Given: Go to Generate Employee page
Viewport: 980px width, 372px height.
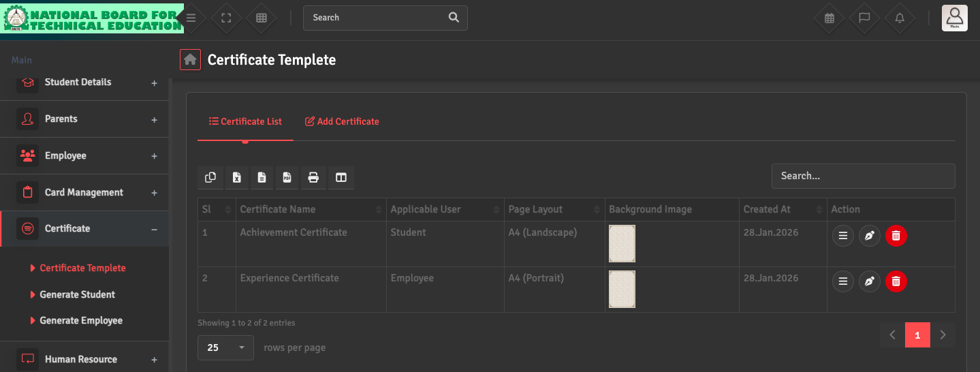Looking at the screenshot, I should click(81, 320).
